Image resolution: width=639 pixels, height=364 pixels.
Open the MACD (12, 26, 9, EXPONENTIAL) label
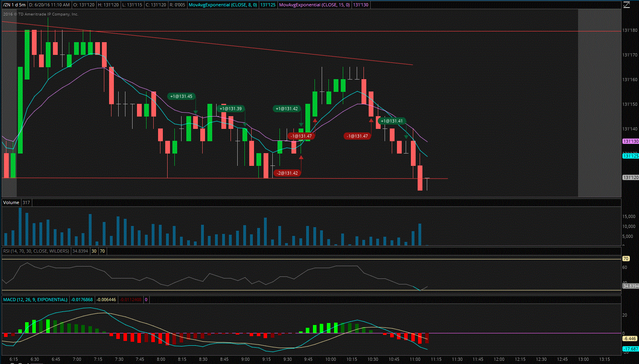(x=35, y=300)
